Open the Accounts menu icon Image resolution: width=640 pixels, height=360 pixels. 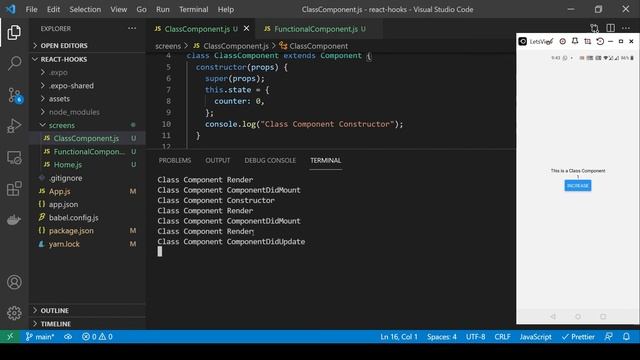pyautogui.click(x=14, y=282)
